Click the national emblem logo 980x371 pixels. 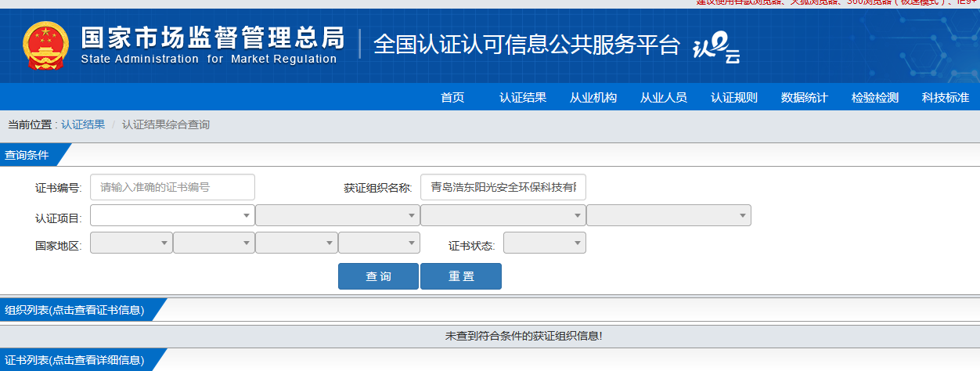point(46,45)
